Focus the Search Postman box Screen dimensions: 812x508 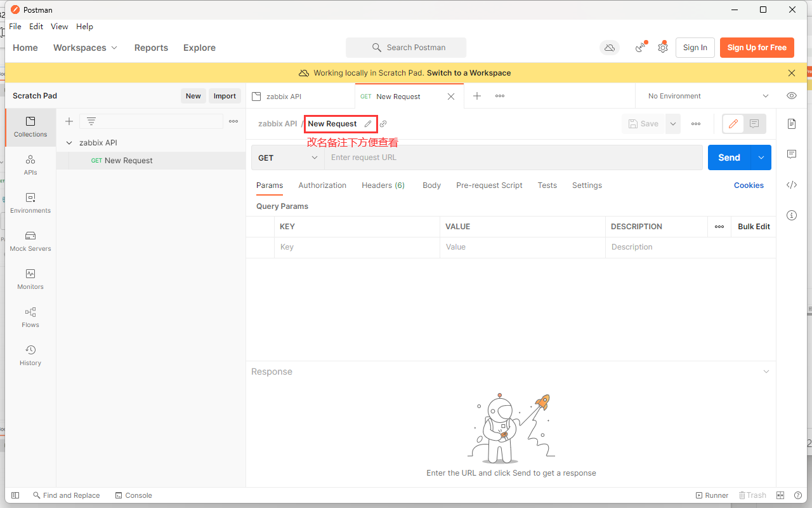tap(406, 48)
